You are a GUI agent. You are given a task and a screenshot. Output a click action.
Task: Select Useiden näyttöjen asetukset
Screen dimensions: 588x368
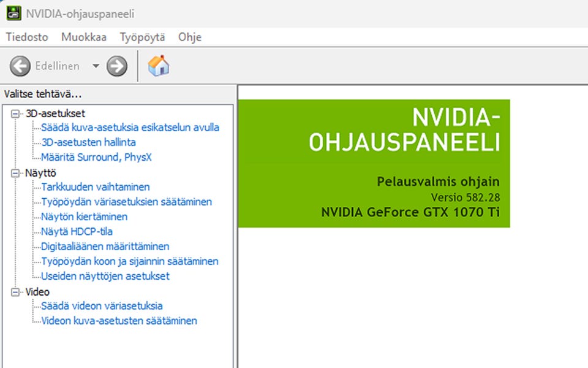click(105, 276)
